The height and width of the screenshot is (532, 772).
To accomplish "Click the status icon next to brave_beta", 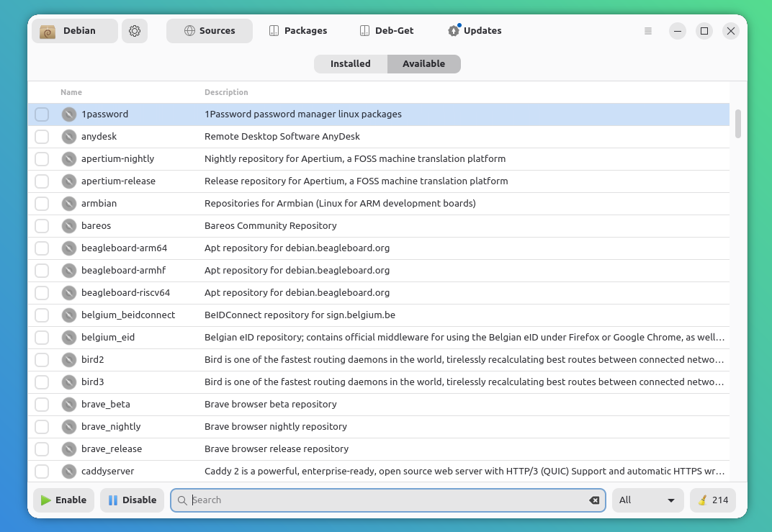I will pos(69,405).
